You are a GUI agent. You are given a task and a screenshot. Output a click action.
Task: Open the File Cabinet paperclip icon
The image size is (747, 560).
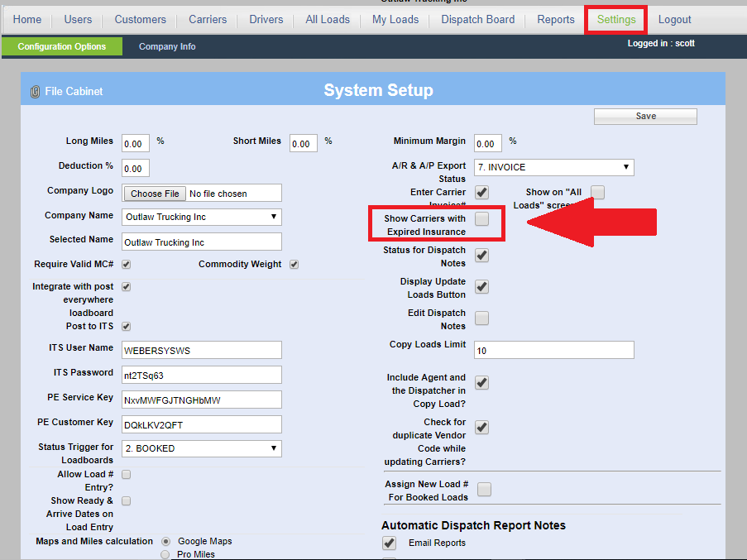pos(35,92)
